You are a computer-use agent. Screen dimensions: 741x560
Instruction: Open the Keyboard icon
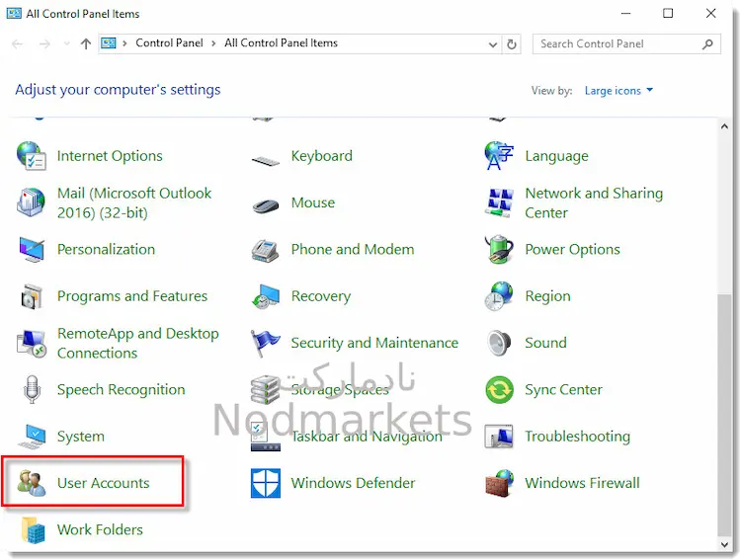(x=266, y=161)
